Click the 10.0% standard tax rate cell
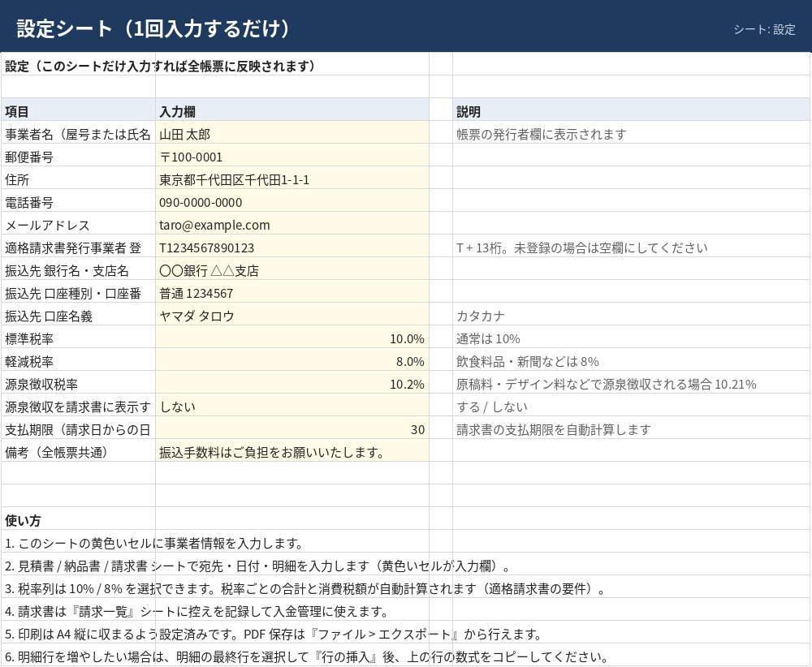The height and width of the screenshot is (667, 812). point(292,338)
